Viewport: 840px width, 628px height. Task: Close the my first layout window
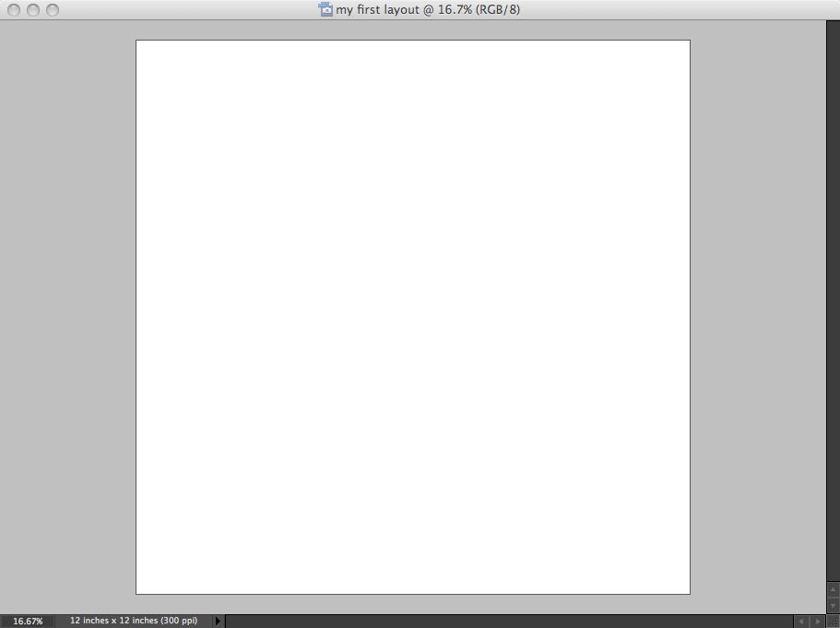point(14,10)
